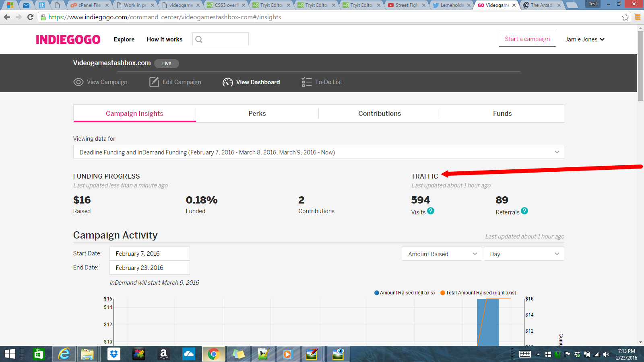Screen dimensions: 644x362
Task: Switch to the Contributions tab
Action: [380, 113]
